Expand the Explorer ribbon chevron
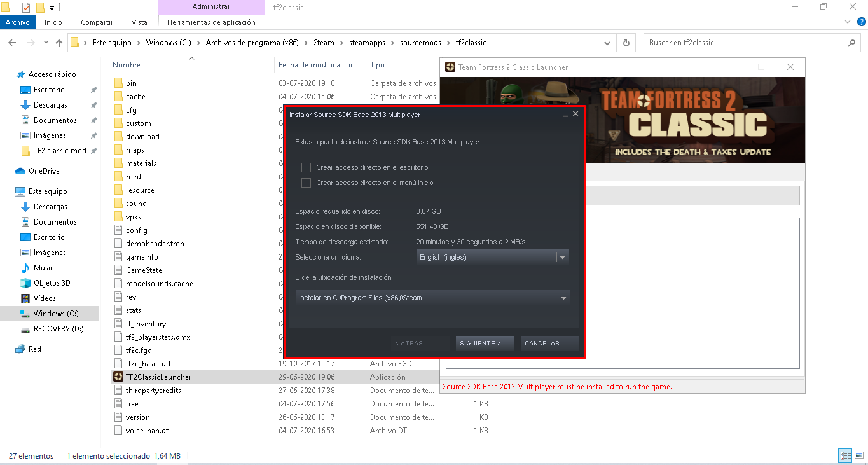Image resolution: width=868 pixels, height=465 pixels. [x=846, y=22]
